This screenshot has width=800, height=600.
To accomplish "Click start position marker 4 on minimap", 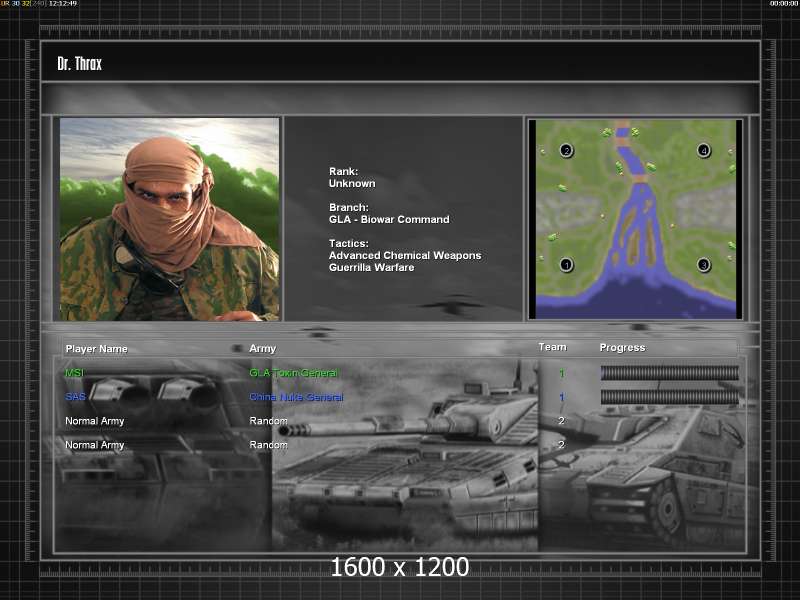I will tap(704, 151).
